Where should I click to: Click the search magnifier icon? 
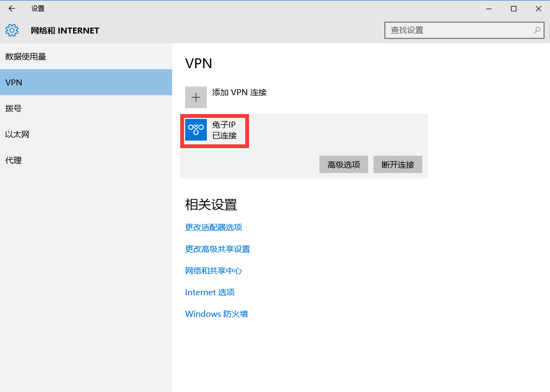pyautogui.click(x=536, y=30)
